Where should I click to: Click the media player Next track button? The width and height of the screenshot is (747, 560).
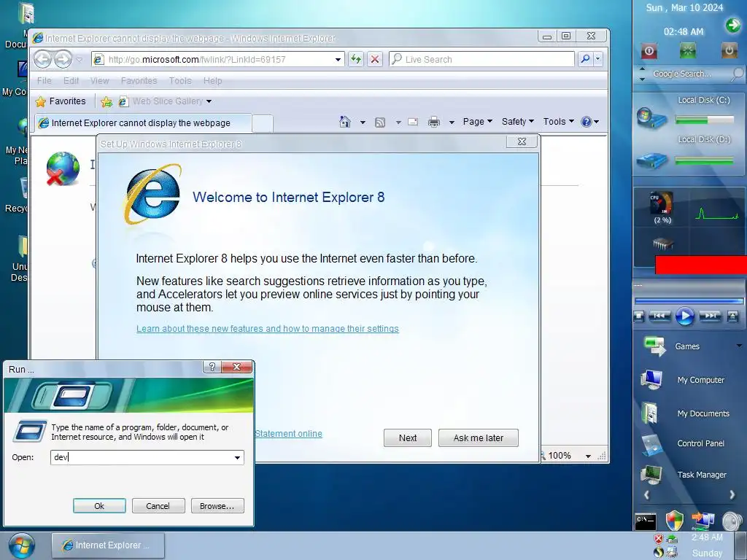point(710,316)
